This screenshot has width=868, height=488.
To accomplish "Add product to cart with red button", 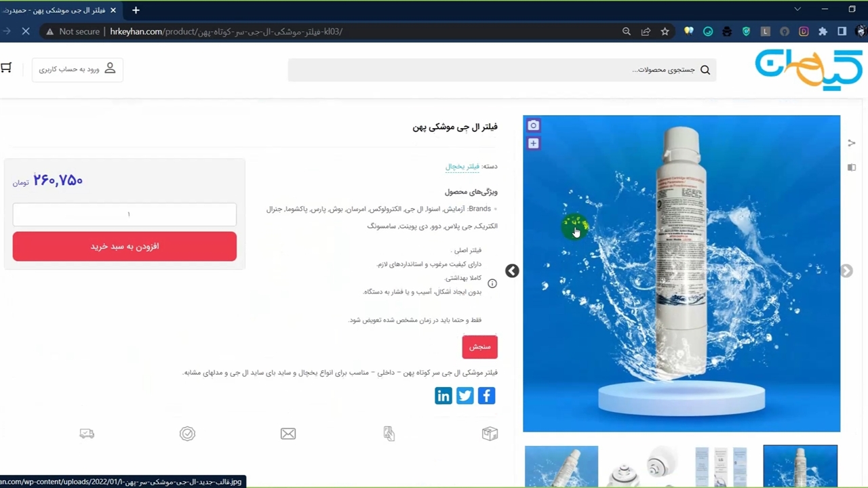I will [x=125, y=246].
